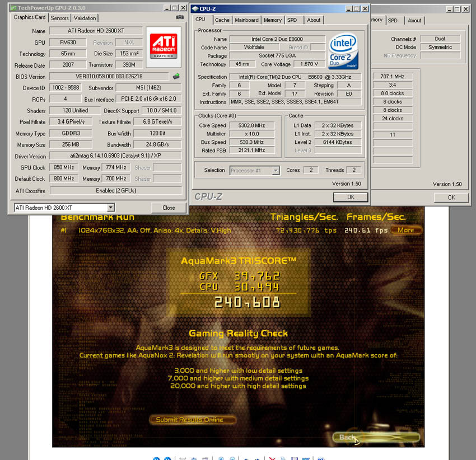
Task: Click the Default Clock value '800 MHz'
Action: [x=64, y=179]
